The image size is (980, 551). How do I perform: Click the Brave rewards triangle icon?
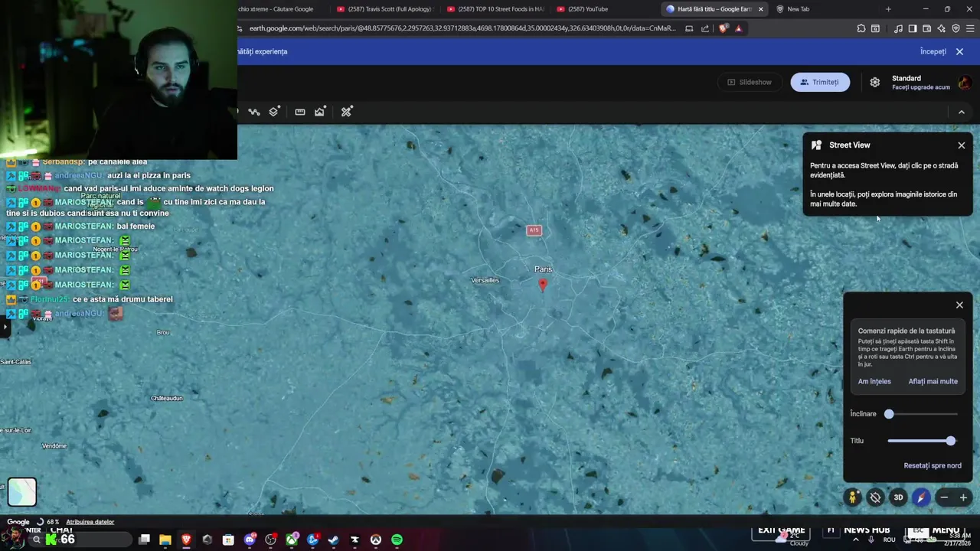coord(738,28)
